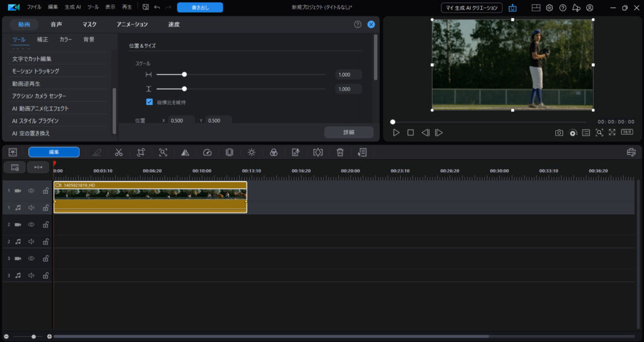Click the scale width slider handle

(x=184, y=74)
